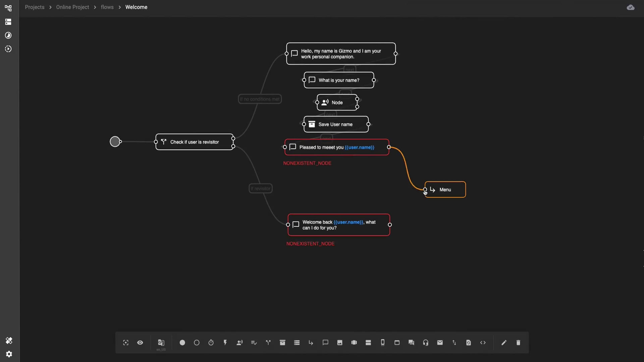Click the pencil edit tool
Screen dimensions: 644x362
(x=504, y=343)
